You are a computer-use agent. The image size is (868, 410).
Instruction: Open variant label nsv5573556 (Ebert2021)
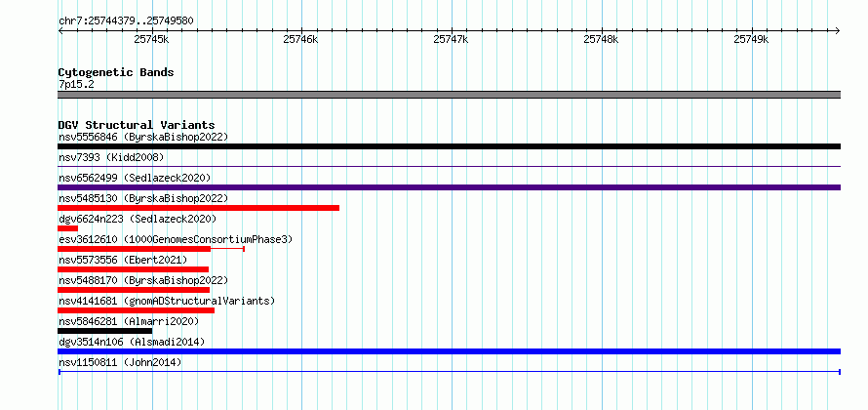123,260
